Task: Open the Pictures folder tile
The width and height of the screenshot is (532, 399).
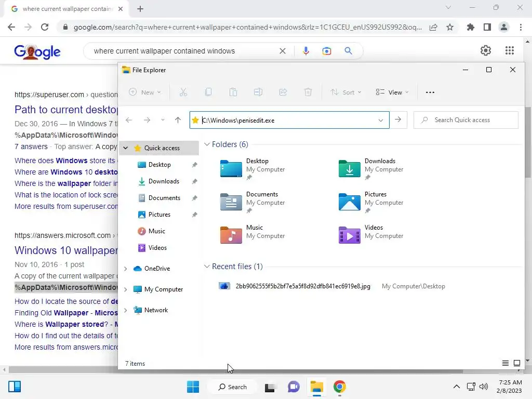Action: point(371,202)
